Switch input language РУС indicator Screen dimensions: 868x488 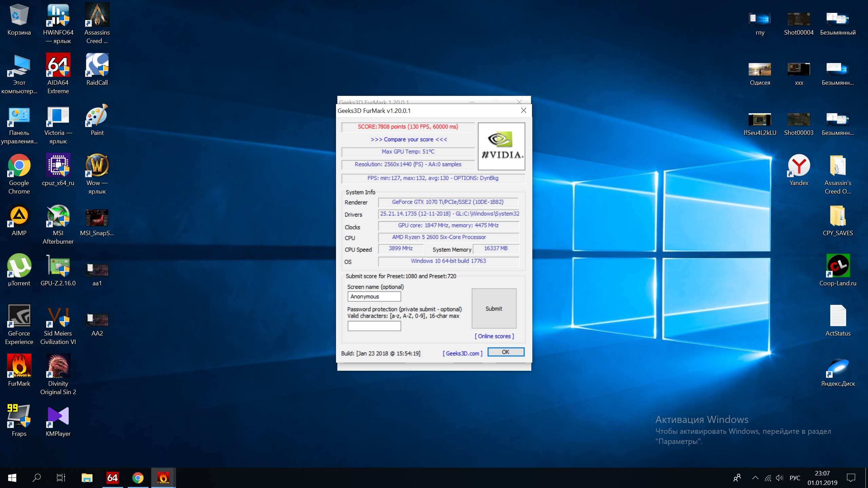[x=795, y=478]
